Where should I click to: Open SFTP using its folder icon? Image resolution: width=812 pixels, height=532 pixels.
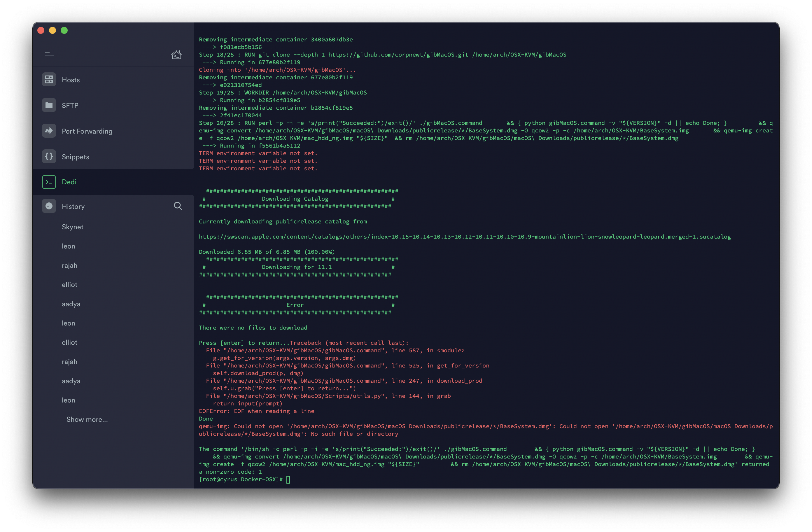click(x=49, y=105)
